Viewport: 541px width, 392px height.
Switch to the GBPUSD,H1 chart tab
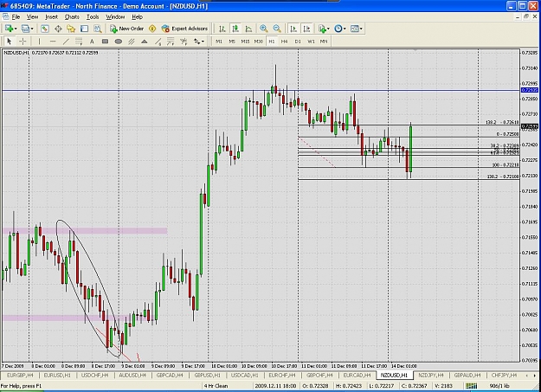pyautogui.click(x=207, y=375)
